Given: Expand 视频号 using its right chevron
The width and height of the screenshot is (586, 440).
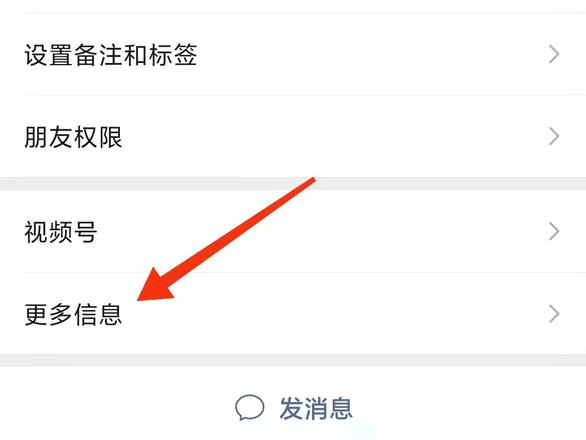Looking at the screenshot, I should 554,231.
